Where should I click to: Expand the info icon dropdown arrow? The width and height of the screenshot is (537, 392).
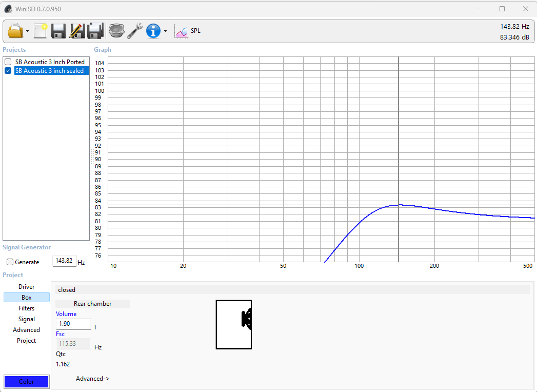[166, 31]
